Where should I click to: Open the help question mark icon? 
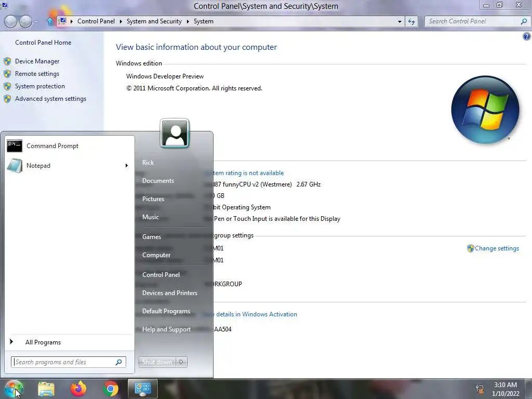(527, 36)
